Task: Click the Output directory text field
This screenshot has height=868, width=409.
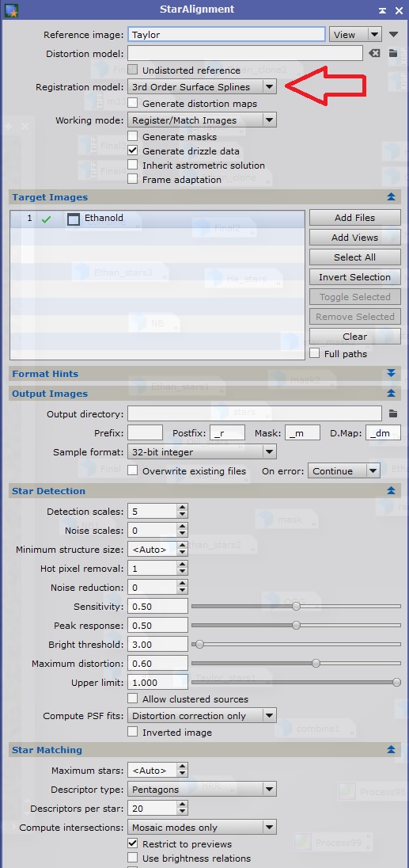Action: pyautogui.click(x=254, y=413)
